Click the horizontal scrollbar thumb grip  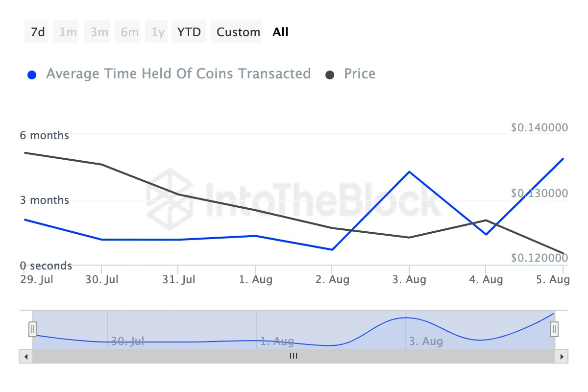[294, 356]
